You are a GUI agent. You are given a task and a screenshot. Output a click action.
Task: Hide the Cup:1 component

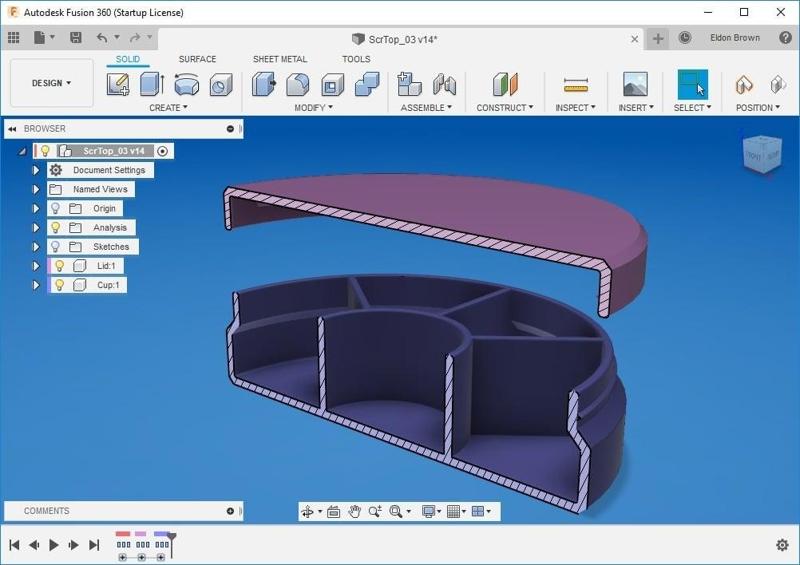(60, 285)
